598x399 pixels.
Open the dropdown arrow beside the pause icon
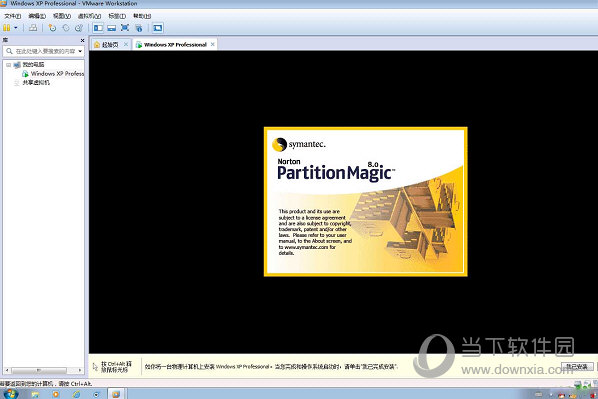(x=16, y=28)
